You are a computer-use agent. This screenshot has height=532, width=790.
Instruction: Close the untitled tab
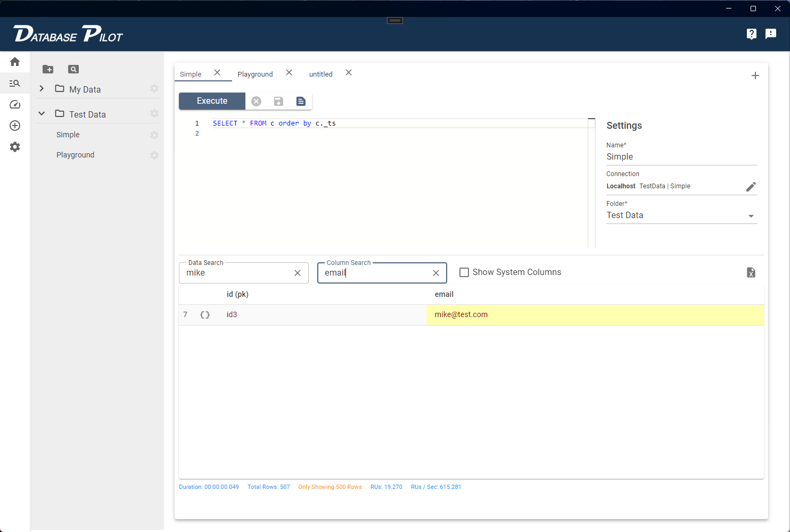pos(349,72)
